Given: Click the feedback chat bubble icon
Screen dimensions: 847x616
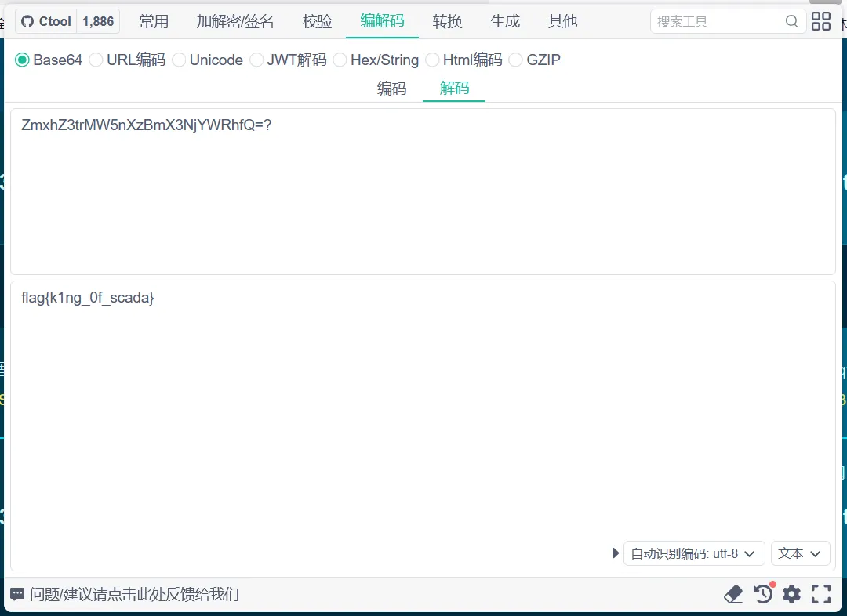Looking at the screenshot, I should (x=17, y=594).
